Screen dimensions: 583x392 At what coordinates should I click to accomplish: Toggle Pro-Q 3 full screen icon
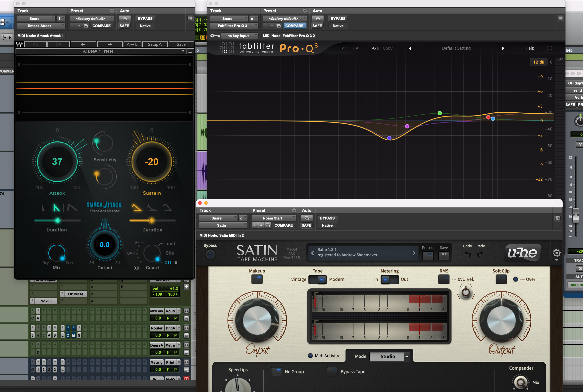click(550, 48)
